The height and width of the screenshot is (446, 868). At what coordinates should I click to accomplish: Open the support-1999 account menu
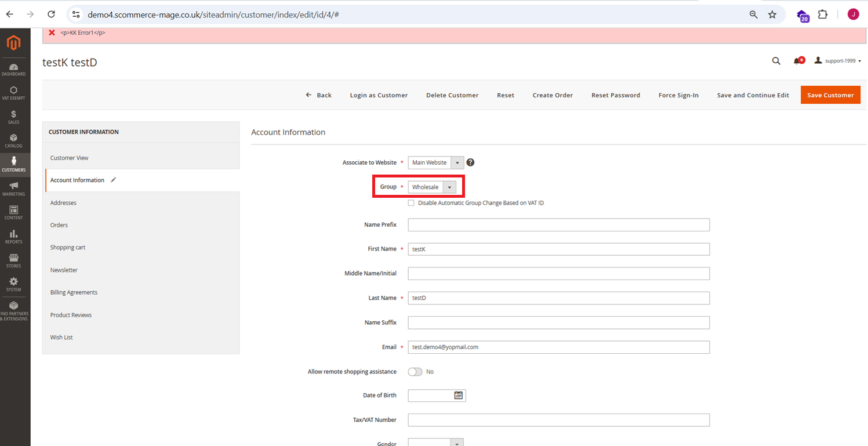pyautogui.click(x=838, y=61)
